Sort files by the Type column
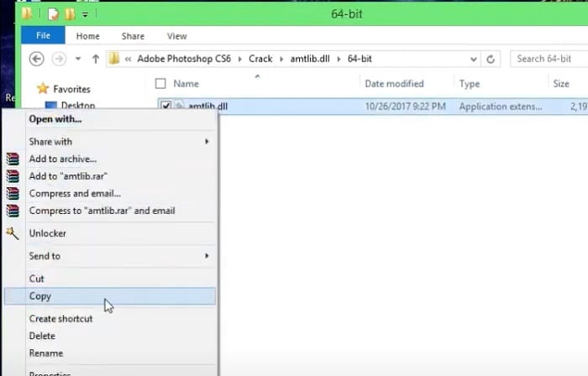 point(470,84)
